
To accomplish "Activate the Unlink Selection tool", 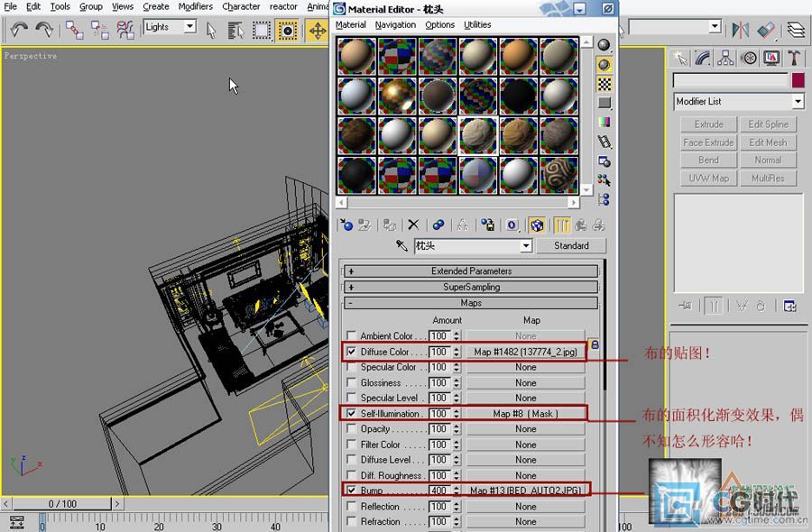I will (x=99, y=30).
